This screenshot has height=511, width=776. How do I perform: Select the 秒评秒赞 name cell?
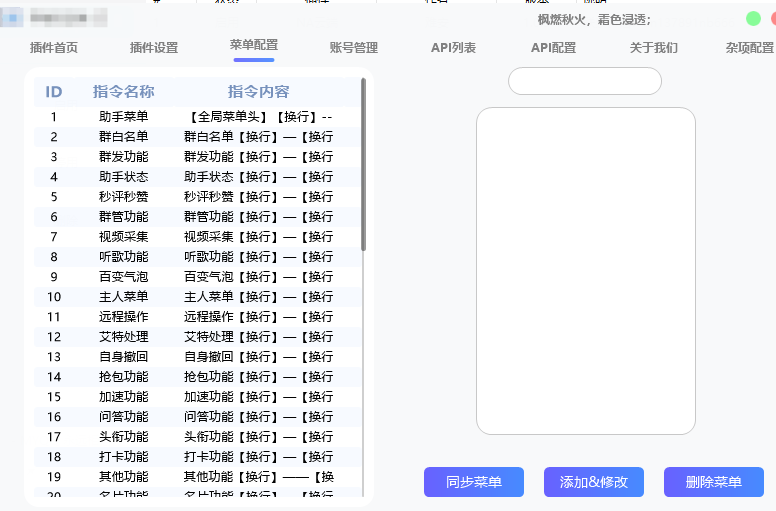pos(123,197)
